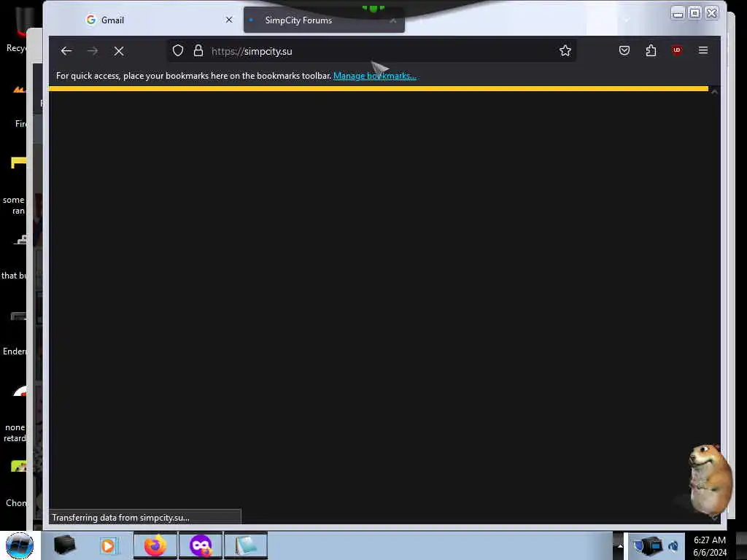Click the forward navigation arrow

point(93,51)
